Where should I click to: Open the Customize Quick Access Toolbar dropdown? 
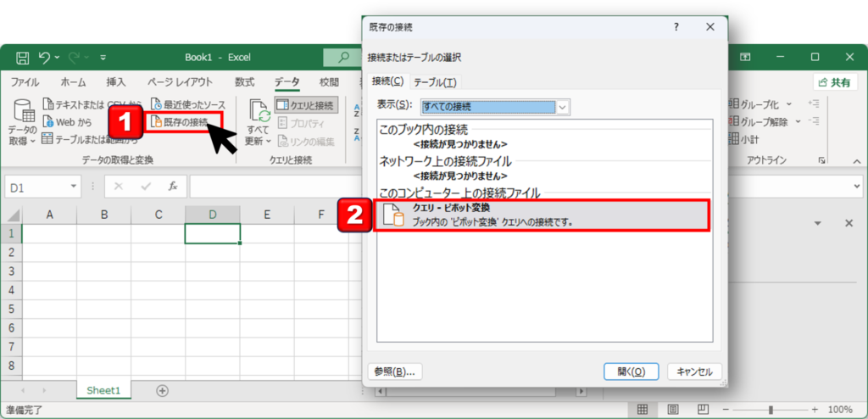[x=103, y=57]
